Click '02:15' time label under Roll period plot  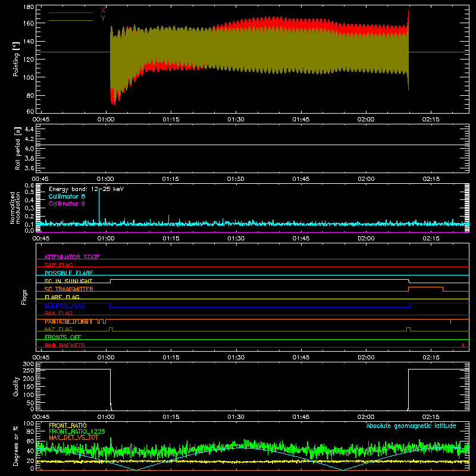(x=431, y=179)
